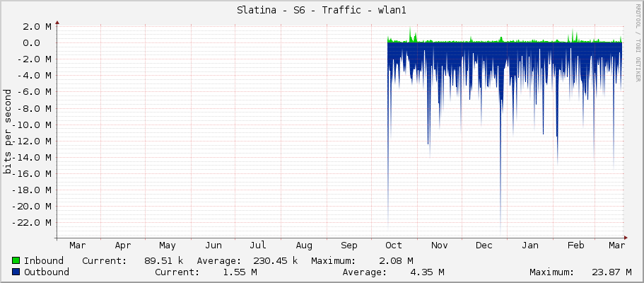Viewport: 644px width, 283px height.
Task: Click the Inbound current value '89.51 k'
Action: tap(164, 260)
